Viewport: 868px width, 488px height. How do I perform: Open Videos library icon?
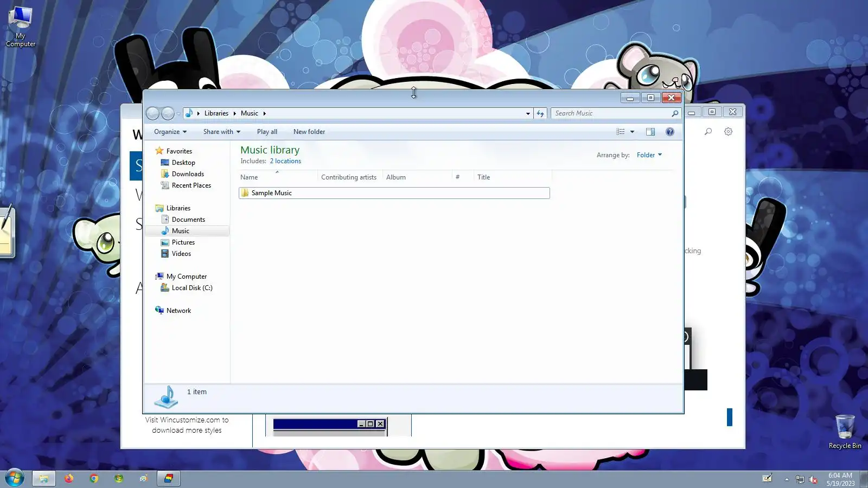click(165, 254)
